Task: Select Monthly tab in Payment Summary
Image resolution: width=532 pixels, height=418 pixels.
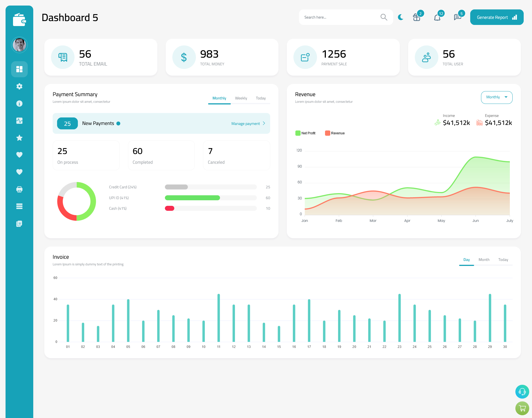Action: (219, 98)
